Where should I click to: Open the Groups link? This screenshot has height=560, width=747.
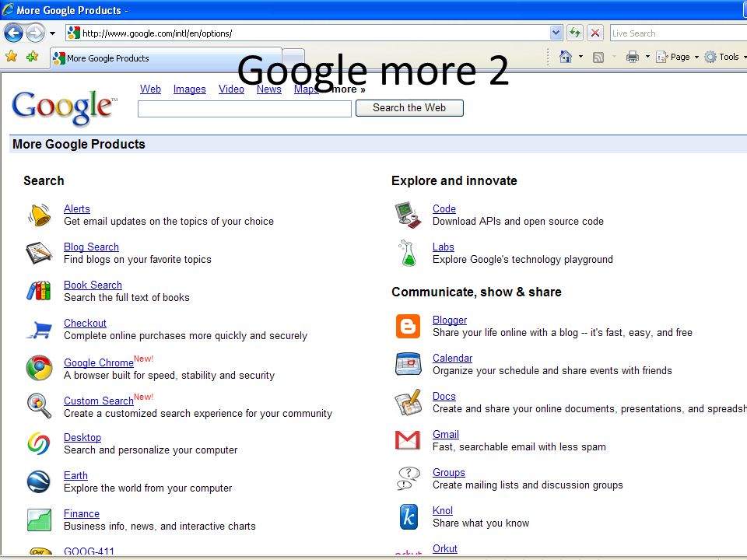coord(449,473)
